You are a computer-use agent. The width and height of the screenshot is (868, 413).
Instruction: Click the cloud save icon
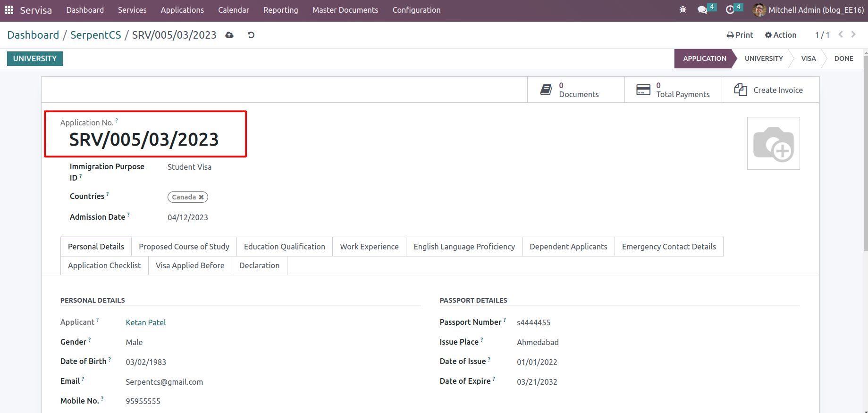pos(229,35)
